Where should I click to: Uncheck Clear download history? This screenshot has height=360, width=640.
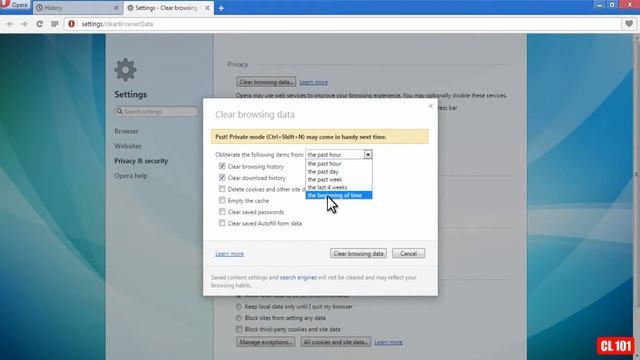point(222,178)
